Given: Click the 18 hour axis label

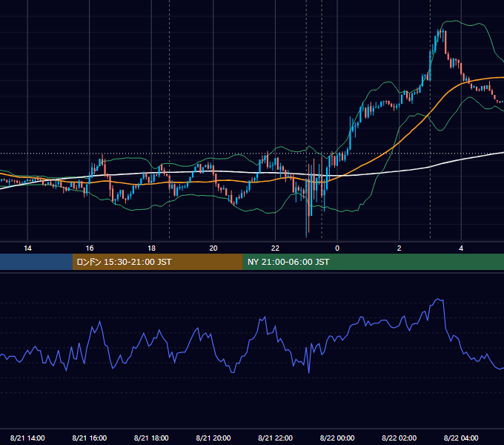Looking at the screenshot, I should (151, 248).
